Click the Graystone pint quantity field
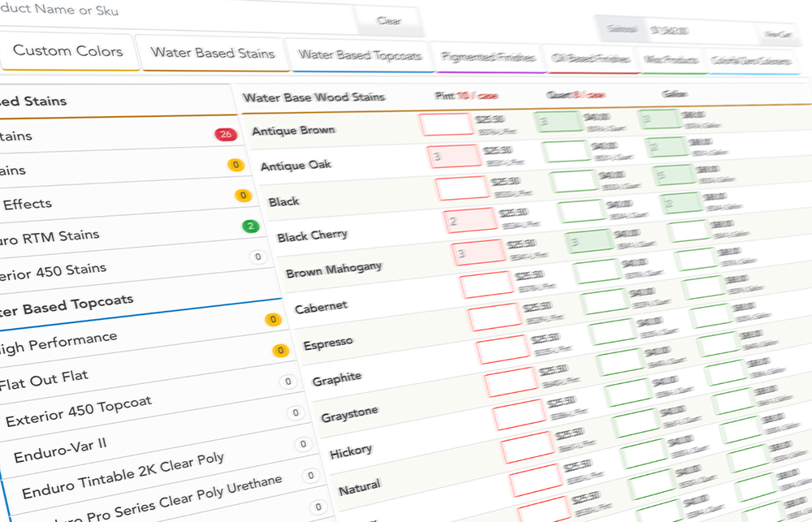The height and width of the screenshot is (522, 812). (x=511, y=383)
